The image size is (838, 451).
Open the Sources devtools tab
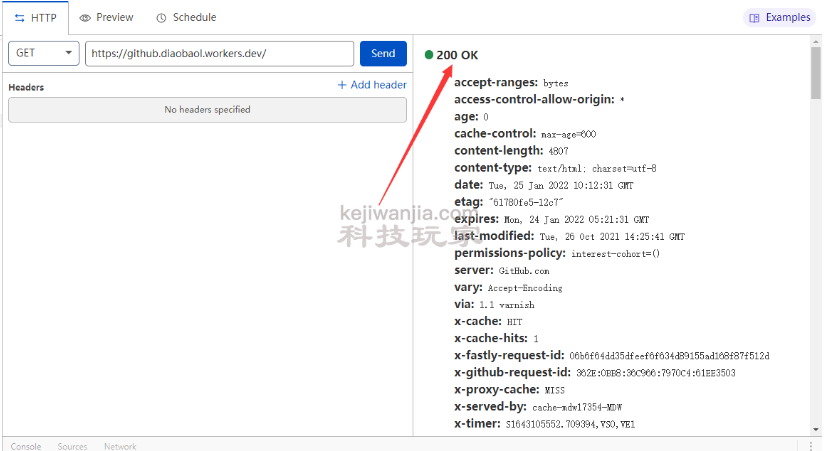[x=72, y=446]
